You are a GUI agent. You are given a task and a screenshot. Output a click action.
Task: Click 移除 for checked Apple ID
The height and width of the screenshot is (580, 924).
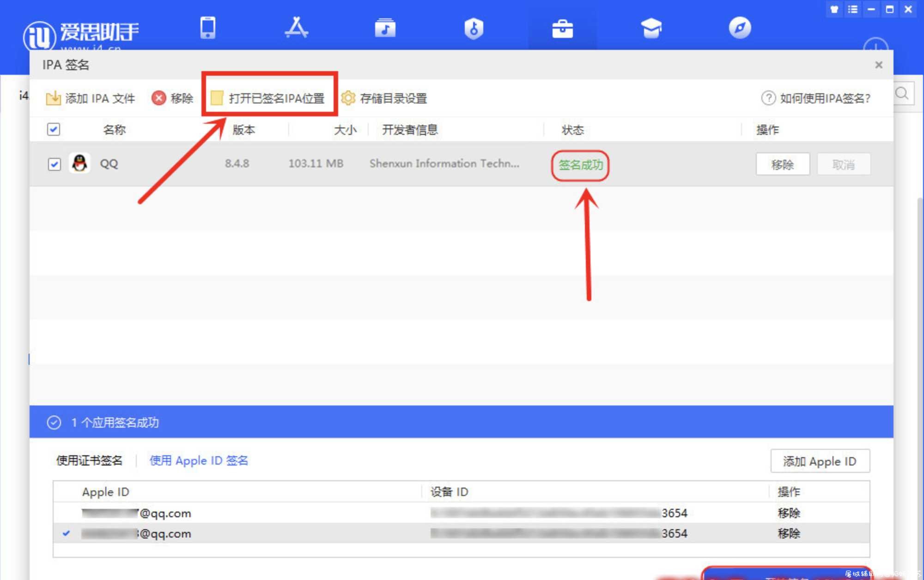(x=789, y=533)
